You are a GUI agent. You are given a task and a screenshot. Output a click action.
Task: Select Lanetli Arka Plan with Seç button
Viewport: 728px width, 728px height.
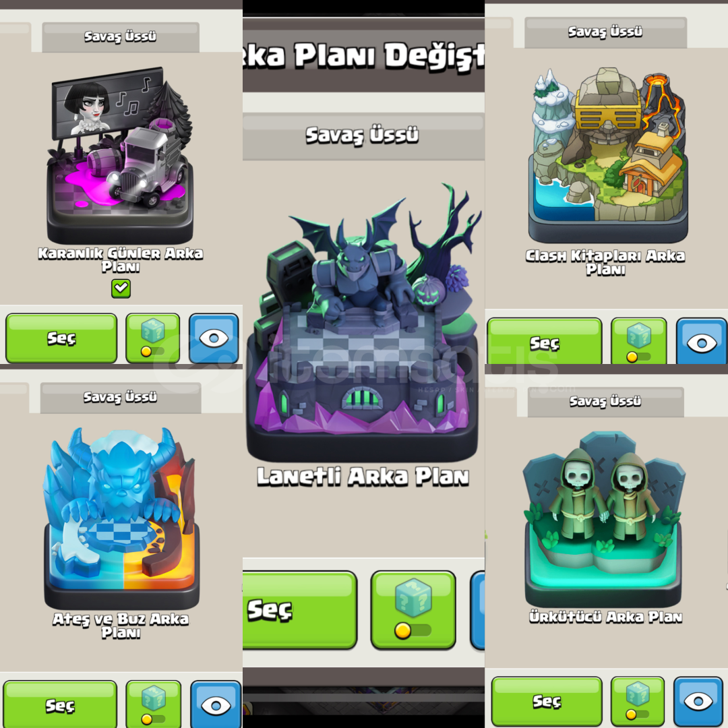click(299, 609)
